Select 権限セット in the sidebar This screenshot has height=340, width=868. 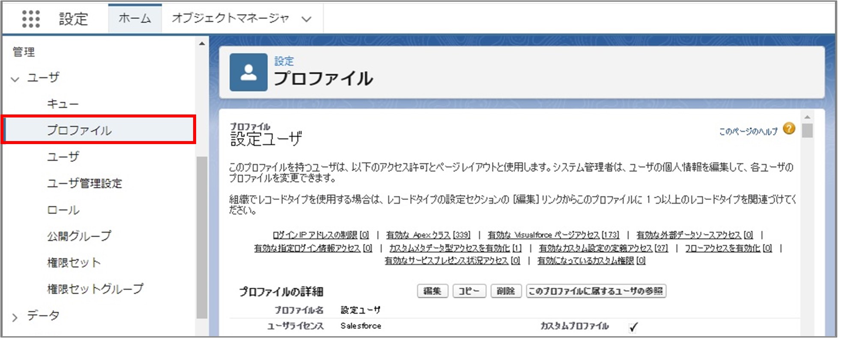click(74, 262)
